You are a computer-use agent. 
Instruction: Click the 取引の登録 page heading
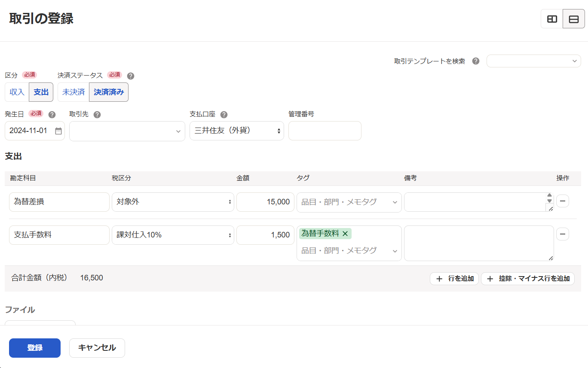coord(41,19)
